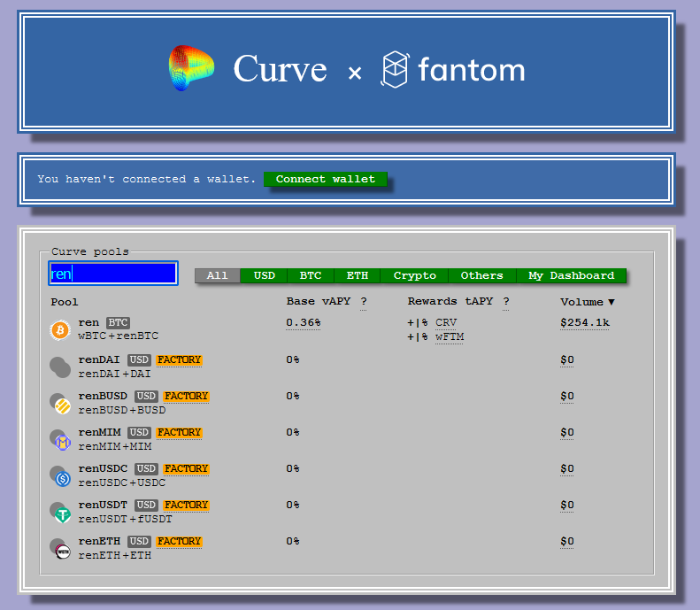The height and width of the screenshot is (610, 700).
Task: Click the renBUSD pool token icon
Action: (x=60, y=403)
